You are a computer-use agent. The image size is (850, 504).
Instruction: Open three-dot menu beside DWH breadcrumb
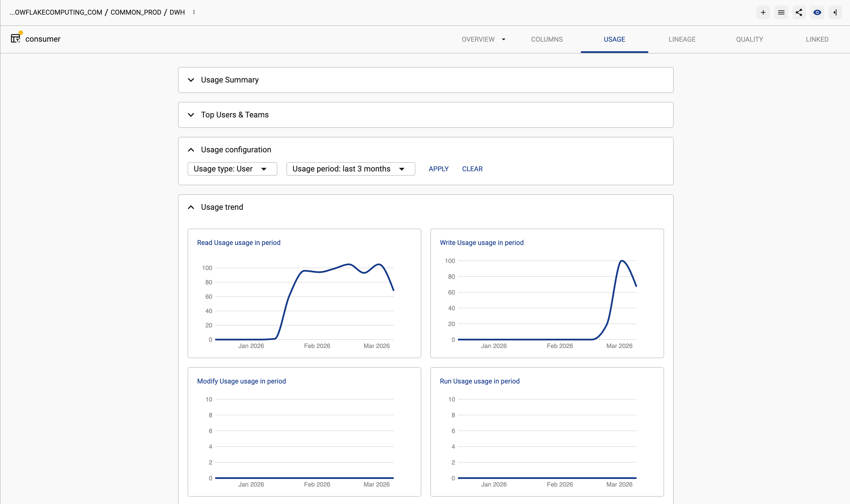click(194, 12)
